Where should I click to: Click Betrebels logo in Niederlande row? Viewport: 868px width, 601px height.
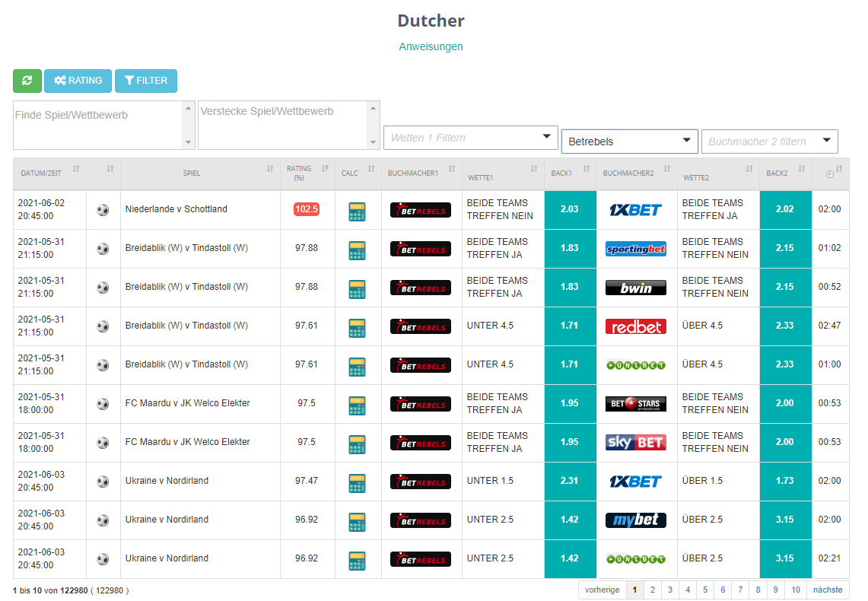(x=421, y=210)
